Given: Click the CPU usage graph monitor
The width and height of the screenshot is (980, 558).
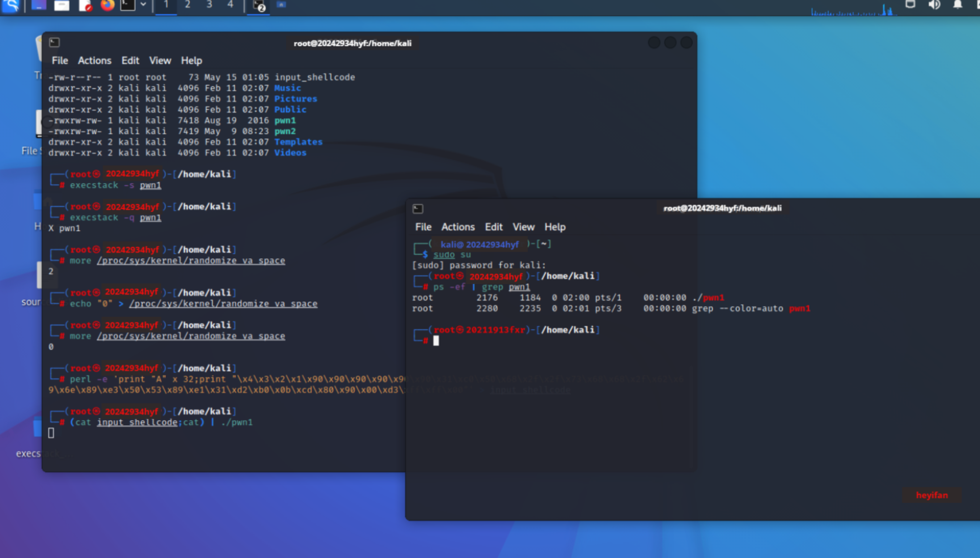Looking at the screenshot, I should (853, 9).
